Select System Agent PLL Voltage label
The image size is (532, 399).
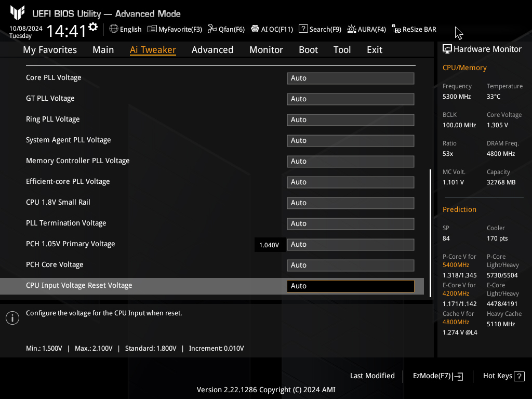pos(69,140)
